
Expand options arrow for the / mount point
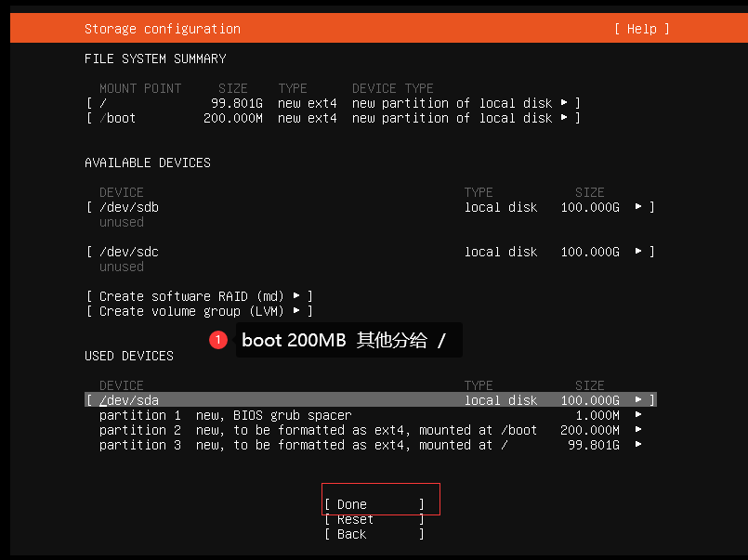(x=565, y=102)
